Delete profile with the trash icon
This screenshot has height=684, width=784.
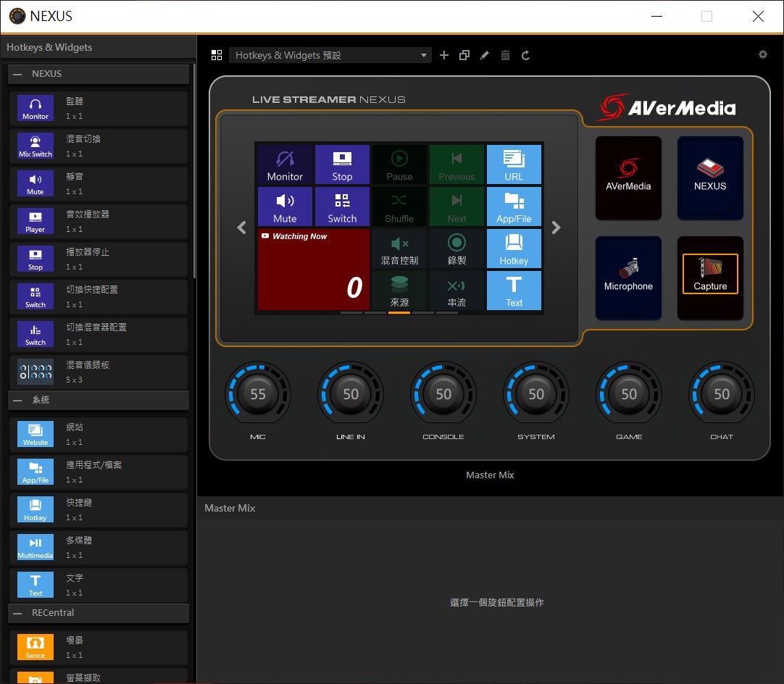pos(505,55)
